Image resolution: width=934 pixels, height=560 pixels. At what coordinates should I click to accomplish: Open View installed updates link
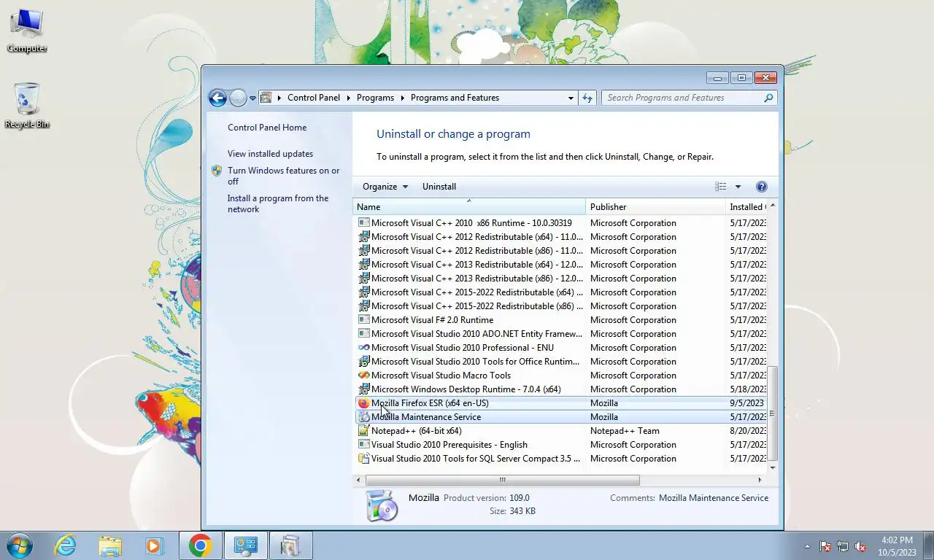(x=270, y=154)
